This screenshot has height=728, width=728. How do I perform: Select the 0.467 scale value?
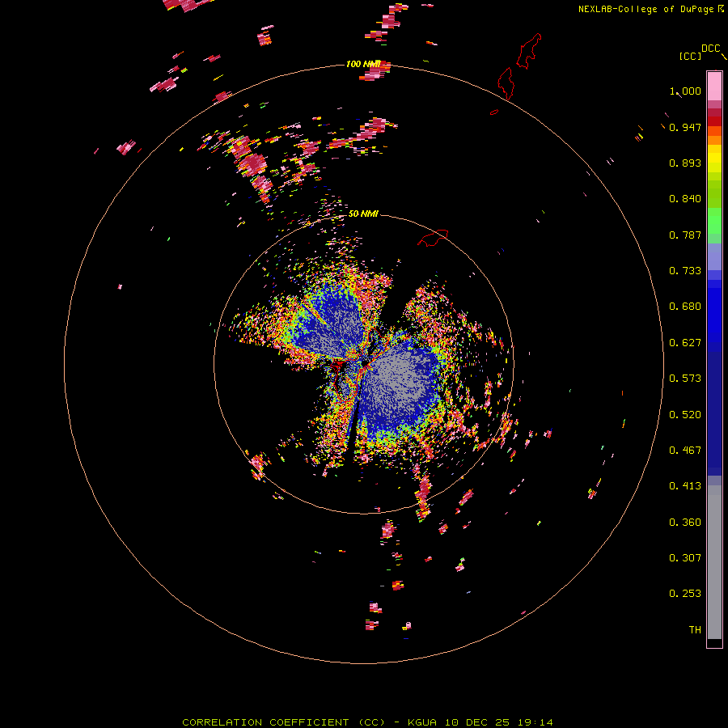click(685, 451)
